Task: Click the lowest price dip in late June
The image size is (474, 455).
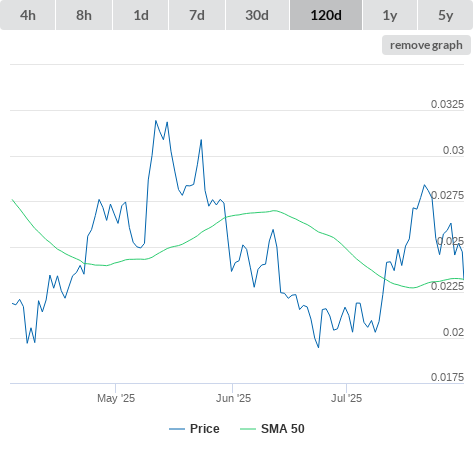Action: coord(318,347)
